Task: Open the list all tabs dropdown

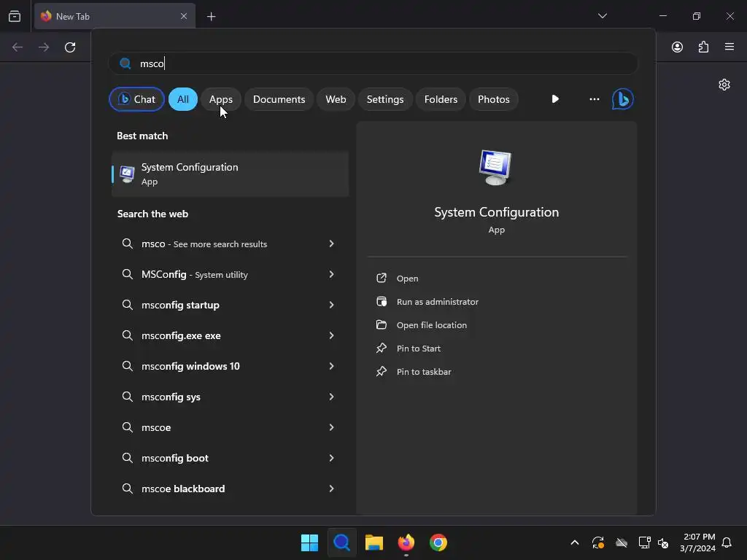Action: coord(602,16)
